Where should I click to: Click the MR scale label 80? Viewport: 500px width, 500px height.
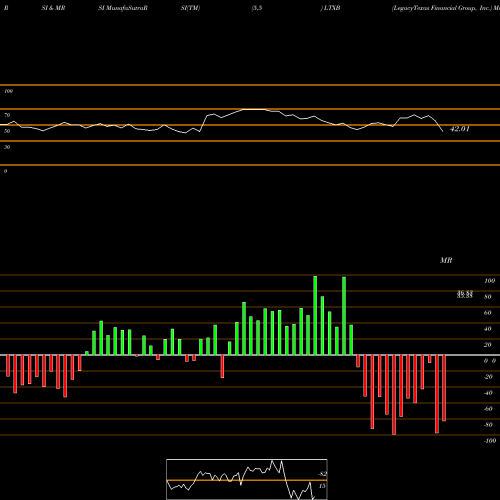(488, 297)
